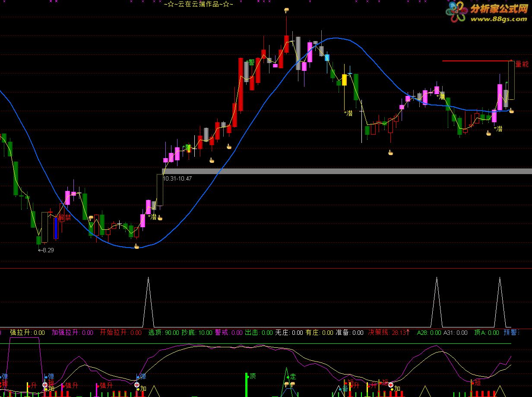The height and width of the screenshot is (397, 532).
Task: Click the 有庄: 0.00 value
Action: point(320,333)
